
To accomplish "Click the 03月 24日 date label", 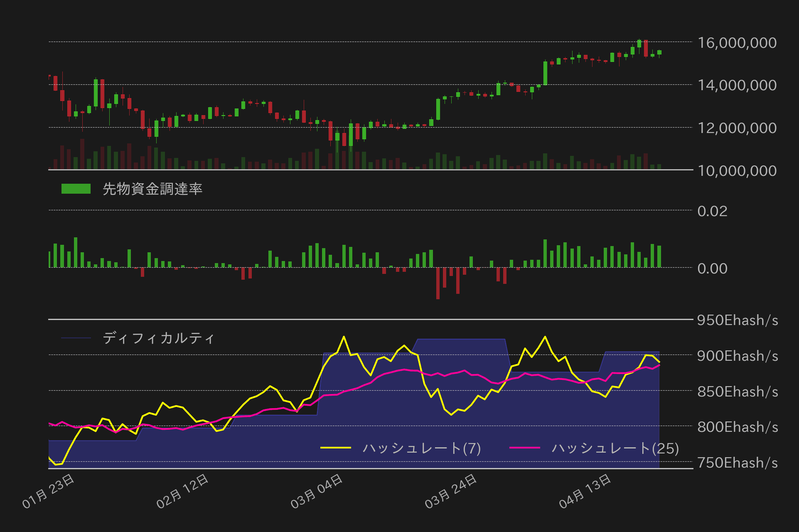I will tap(451, 491).
